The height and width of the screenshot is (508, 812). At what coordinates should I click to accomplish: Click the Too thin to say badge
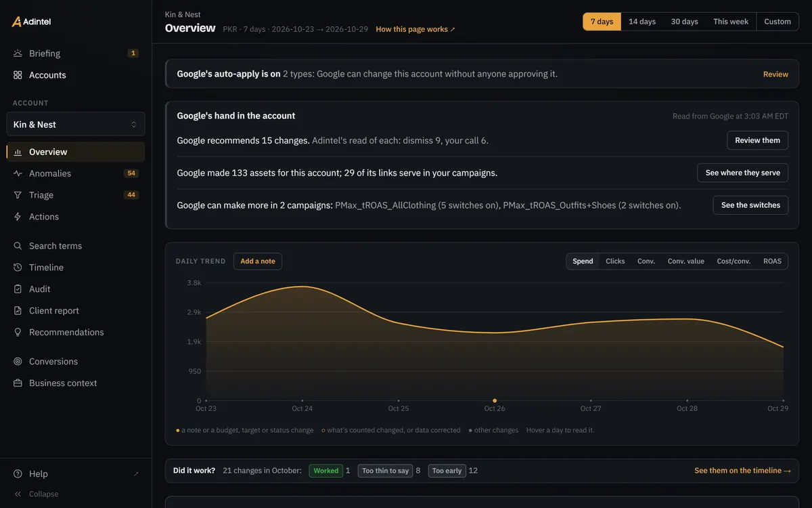point(385,471)
